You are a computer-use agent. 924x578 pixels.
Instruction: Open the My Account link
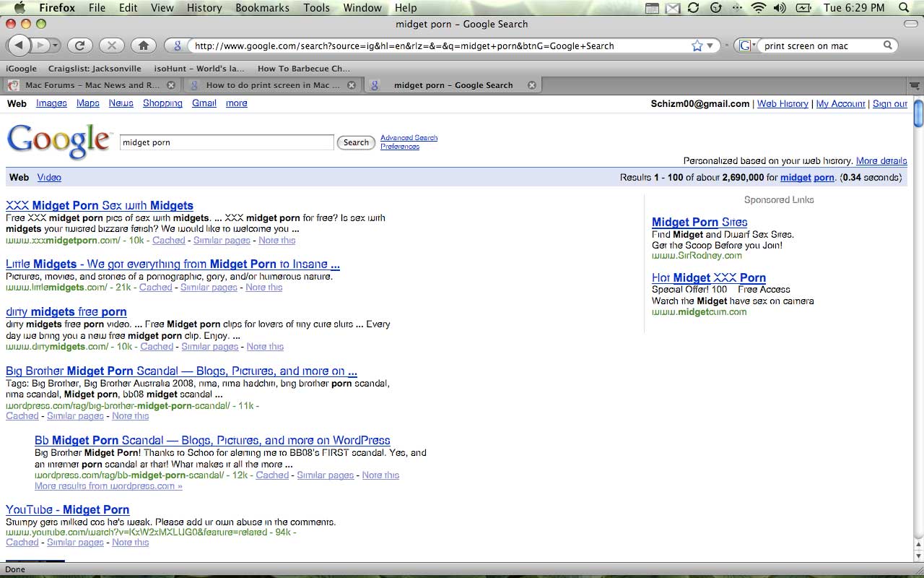(x=840, y=104)
